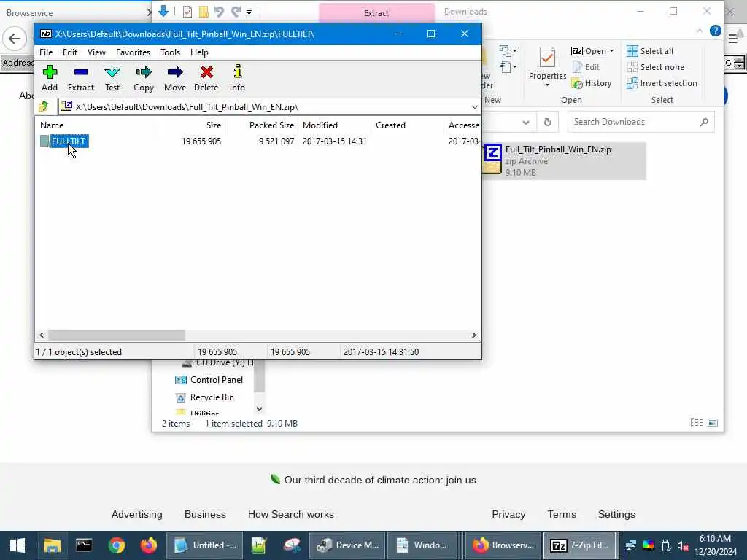747x560 pixels.
Task: Open the Settings footer link
Action: click(616, 514)
